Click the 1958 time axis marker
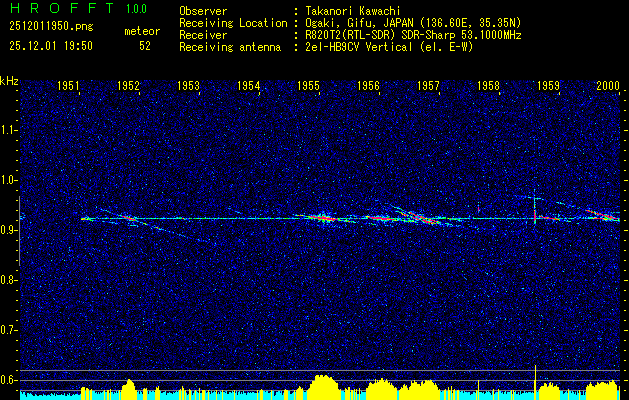Image resolution: width=629 pixels, height=400 pixels. point(488,85)
